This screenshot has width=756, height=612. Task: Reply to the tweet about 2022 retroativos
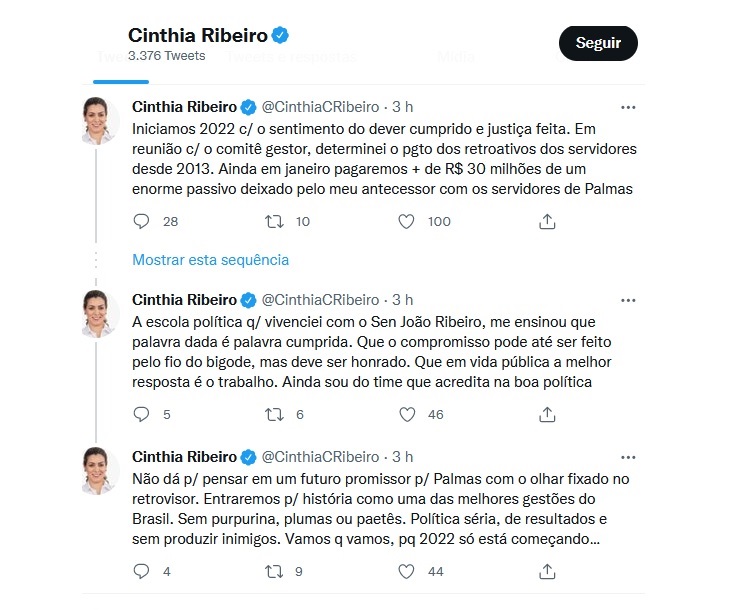(x=141, y=221)
